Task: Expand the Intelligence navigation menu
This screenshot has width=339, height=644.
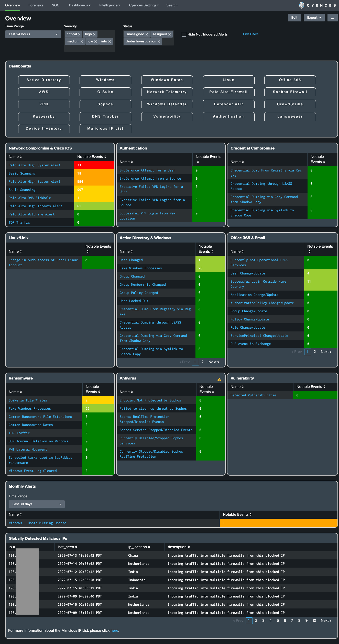Action: 110,5
